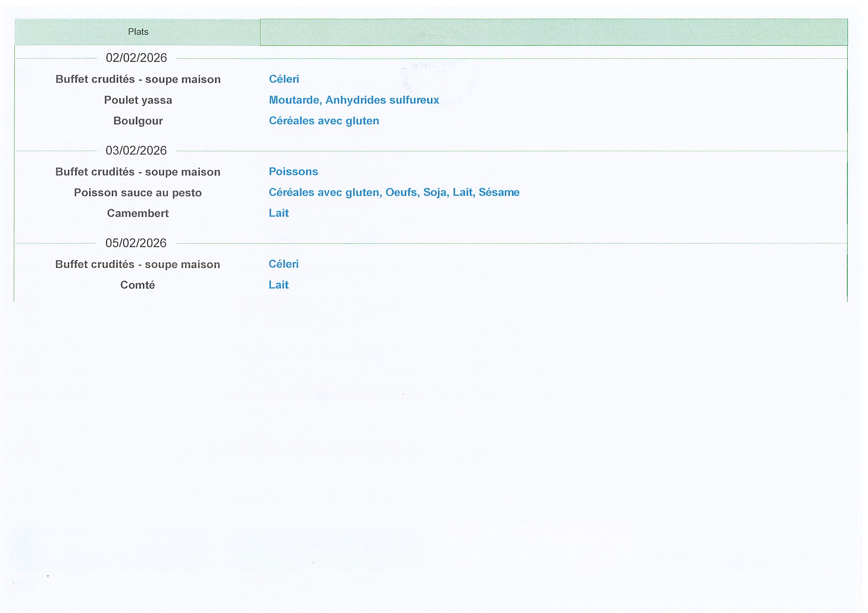Click the Poulet yassa dish name
This screenshot has width=868, height=613.
point(138,100)
